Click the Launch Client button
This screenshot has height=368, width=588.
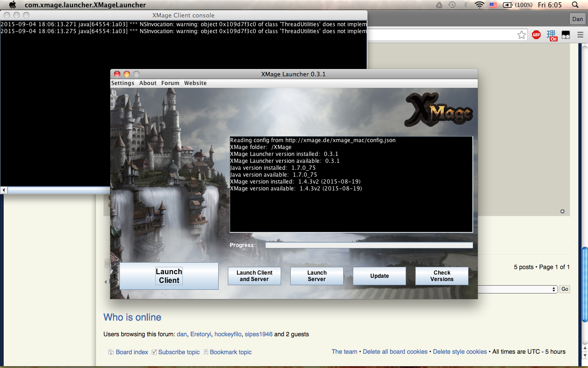click(169, 276)
